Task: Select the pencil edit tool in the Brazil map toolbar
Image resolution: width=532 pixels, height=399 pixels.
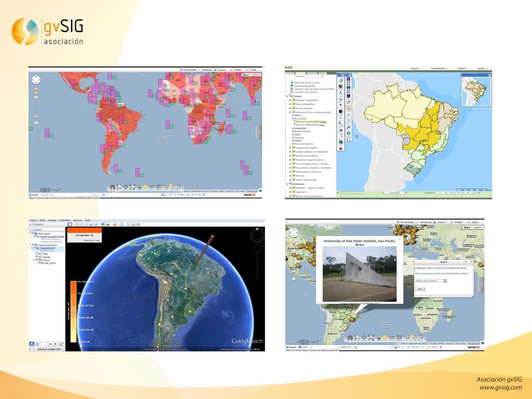Action: [x=349, y=102]
